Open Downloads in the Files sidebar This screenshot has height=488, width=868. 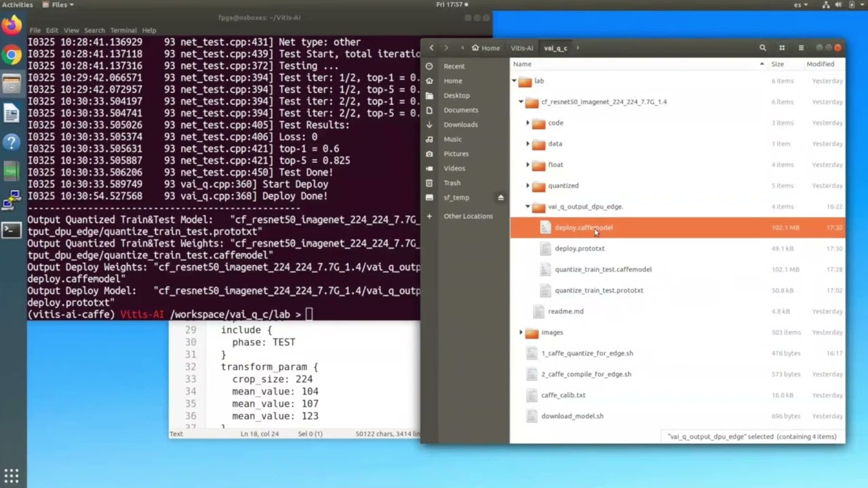[460, 125]
